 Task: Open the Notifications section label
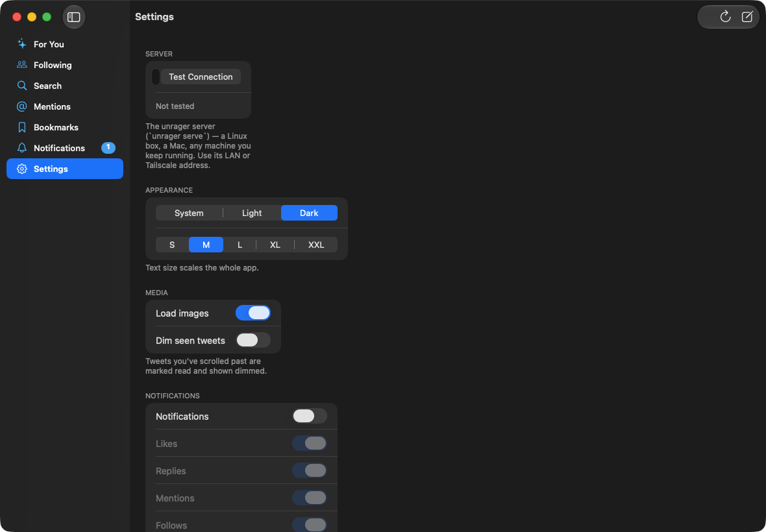[x=59, y=148]
